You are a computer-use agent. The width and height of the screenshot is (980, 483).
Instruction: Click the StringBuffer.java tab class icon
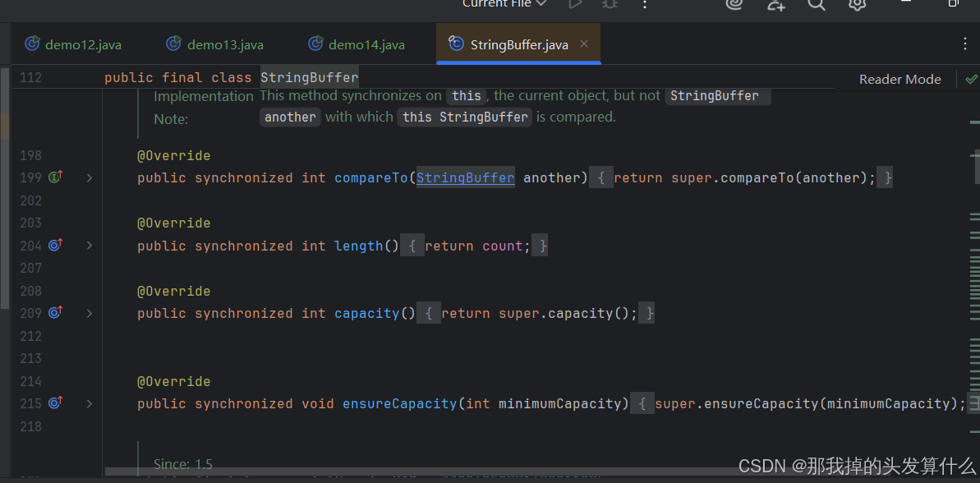[456, 43]
